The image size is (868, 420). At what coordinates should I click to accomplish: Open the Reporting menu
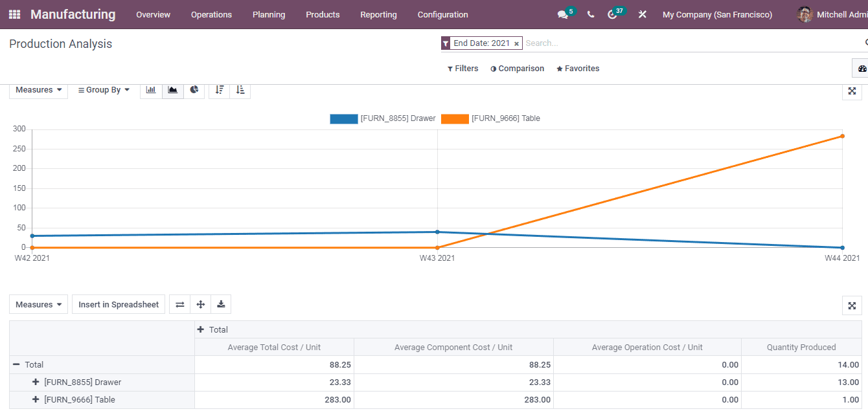[378, 14]
